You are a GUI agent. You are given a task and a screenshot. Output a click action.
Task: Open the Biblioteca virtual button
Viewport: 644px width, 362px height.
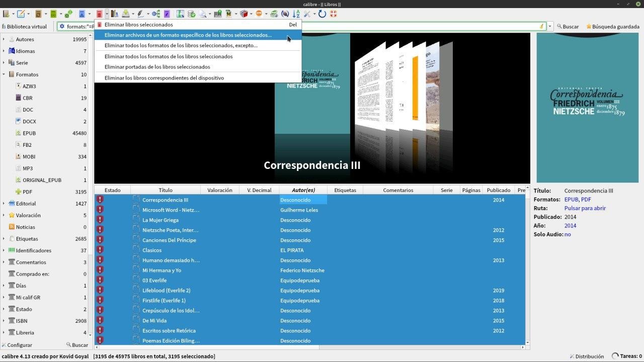[x=25, y=27]
